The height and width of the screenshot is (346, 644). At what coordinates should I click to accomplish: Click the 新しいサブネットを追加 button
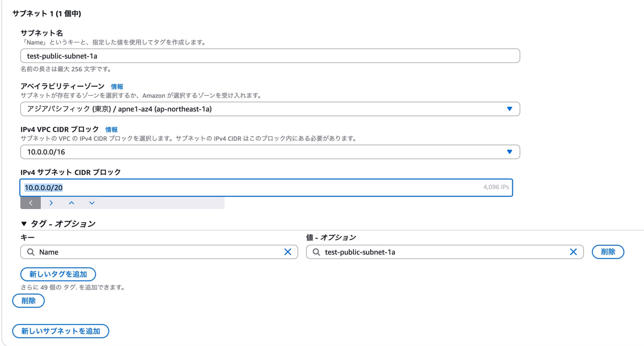tap(60, 331)
